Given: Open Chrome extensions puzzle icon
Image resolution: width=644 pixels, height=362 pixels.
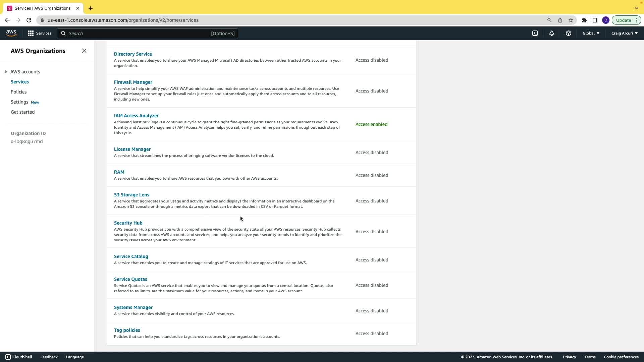Looking at the screenshot, I should pos(584,20).
